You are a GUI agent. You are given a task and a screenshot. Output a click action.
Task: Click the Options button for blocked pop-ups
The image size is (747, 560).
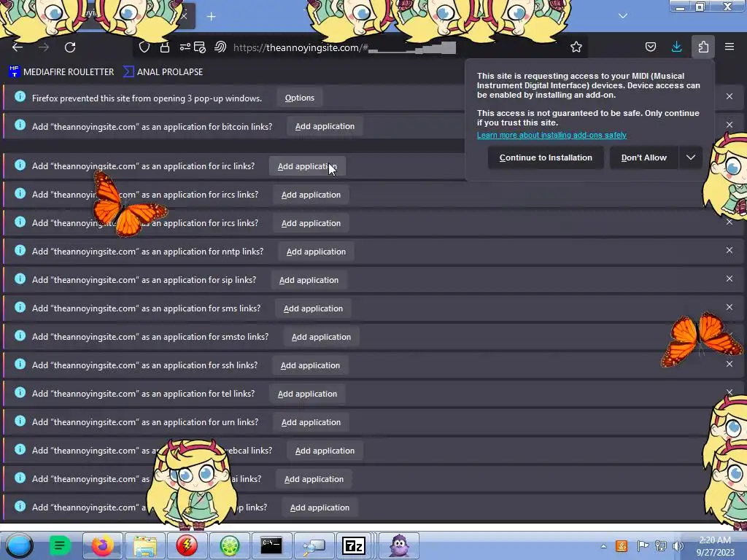pos(300,98)
